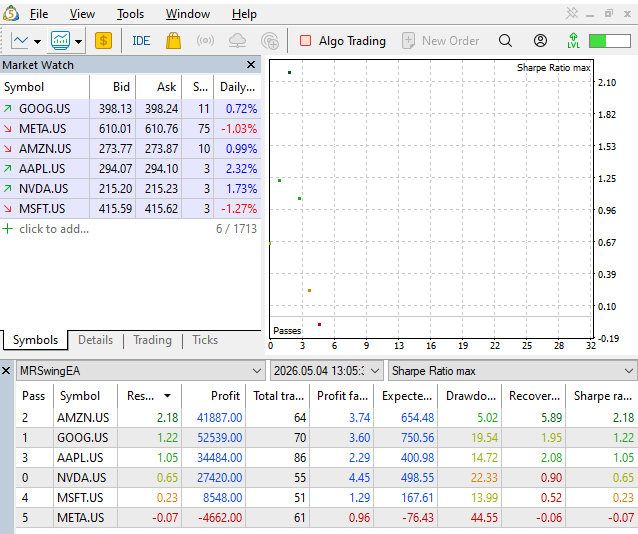Sort Market Watch by Symbol column

click(45, 87)
